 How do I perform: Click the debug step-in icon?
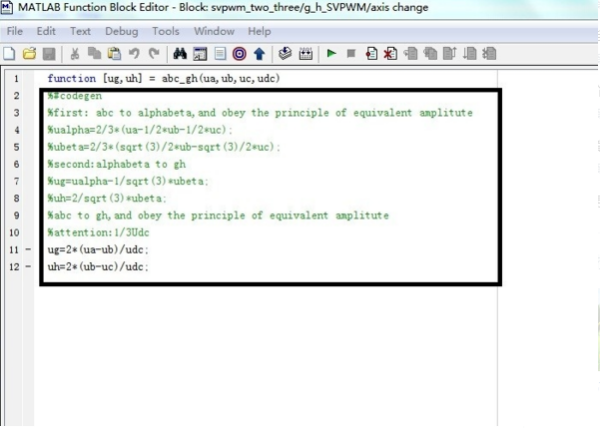tap(430, 54)
